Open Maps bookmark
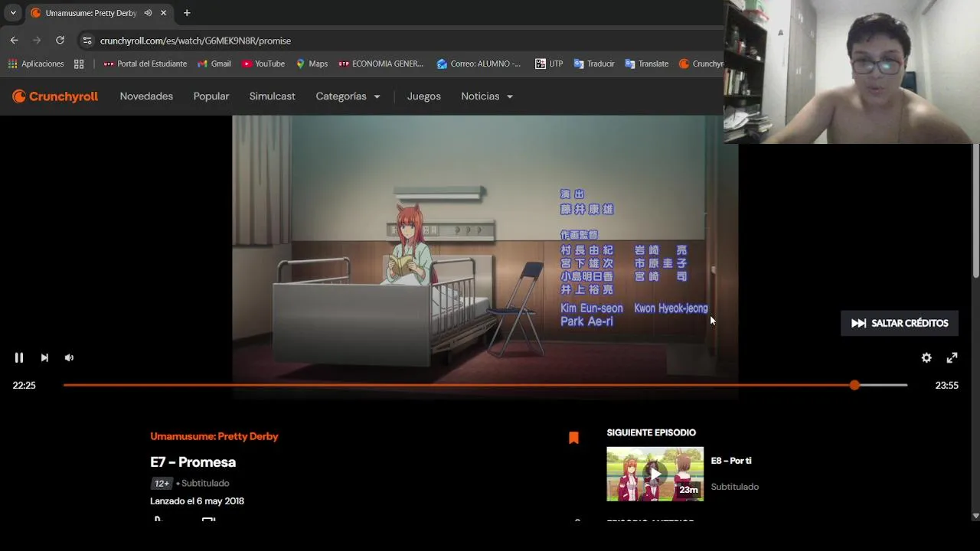980x551 pixels. [312, 64]
